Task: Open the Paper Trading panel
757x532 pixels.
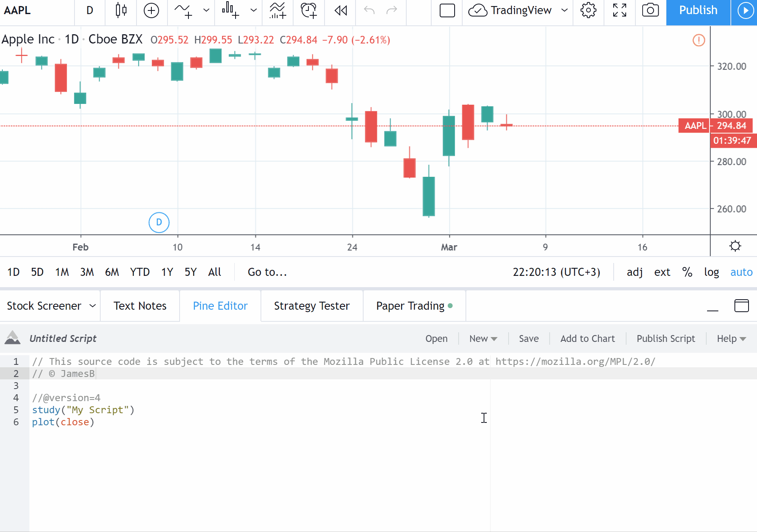Action: click(x=411, y=306)
